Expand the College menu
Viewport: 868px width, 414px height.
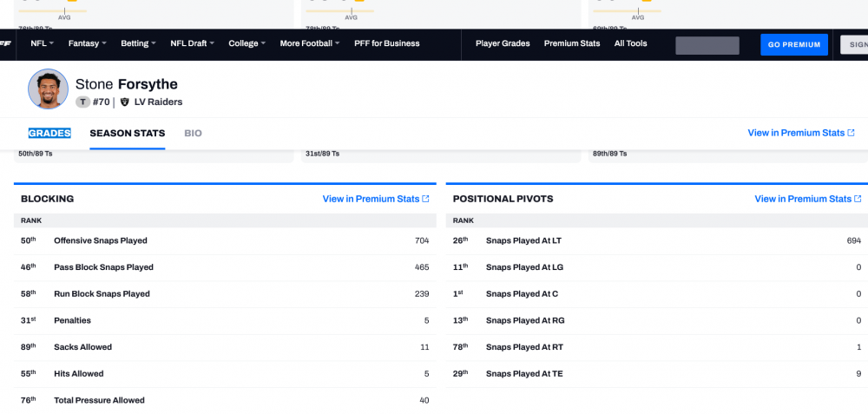point(247,43)
